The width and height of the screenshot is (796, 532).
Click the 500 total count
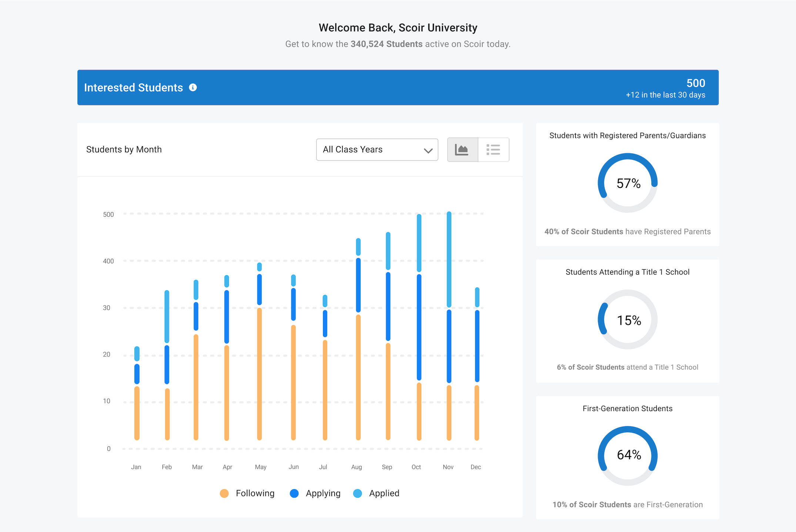pos(696,83)
